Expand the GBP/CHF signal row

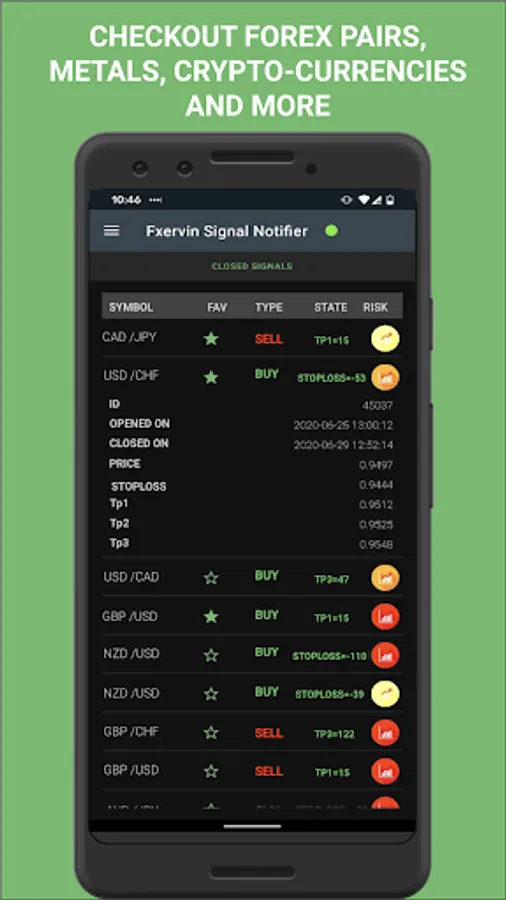[x=252, y=732]
